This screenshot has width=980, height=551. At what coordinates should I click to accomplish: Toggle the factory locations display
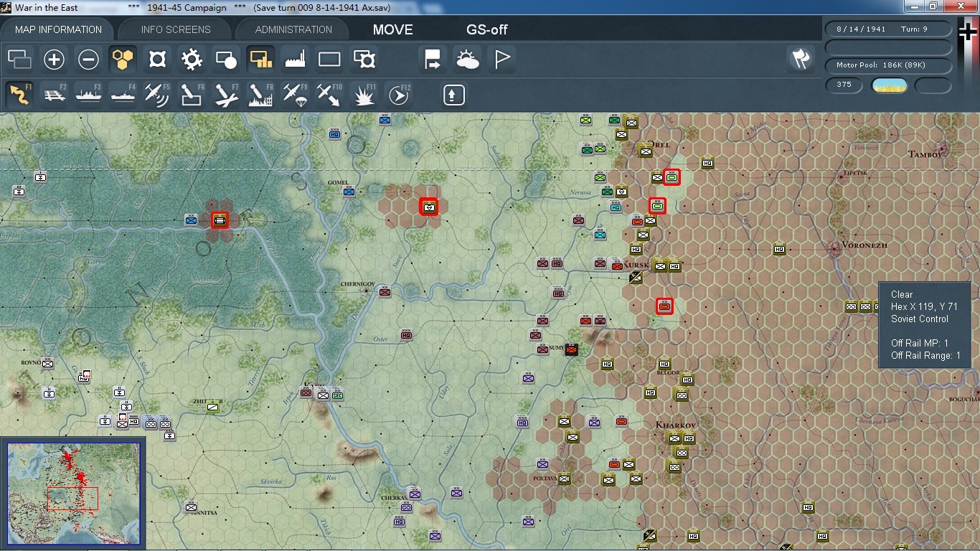[295, 60]
